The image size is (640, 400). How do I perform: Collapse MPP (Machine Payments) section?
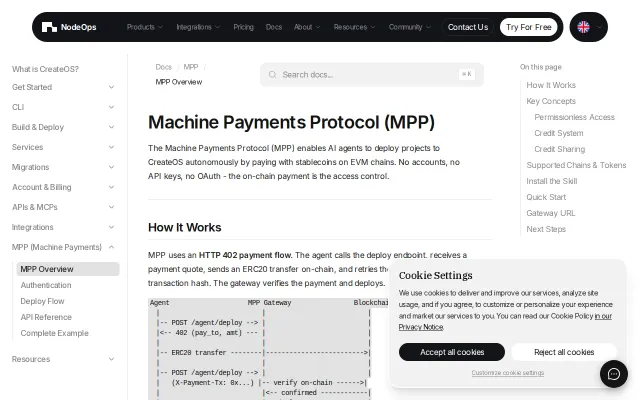(63, 247)
